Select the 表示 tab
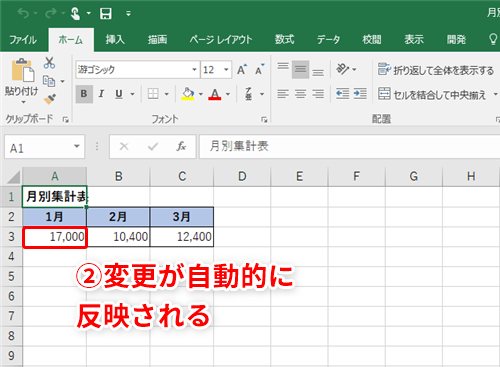500x367 pixels. pyautogui.click(x=414, y=40)
